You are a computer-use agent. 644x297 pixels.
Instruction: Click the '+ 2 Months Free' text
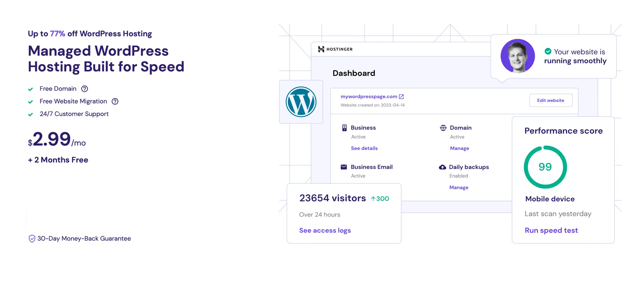click(x=58, y=160)
